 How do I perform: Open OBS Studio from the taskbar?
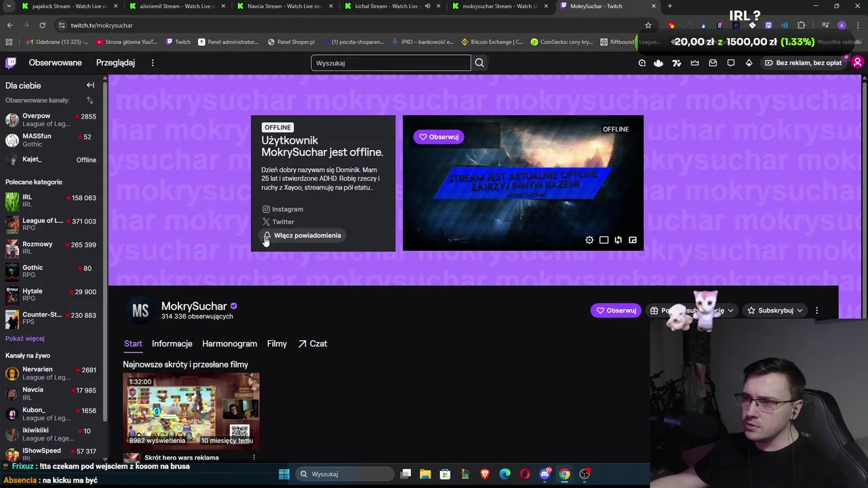[585, 474]
